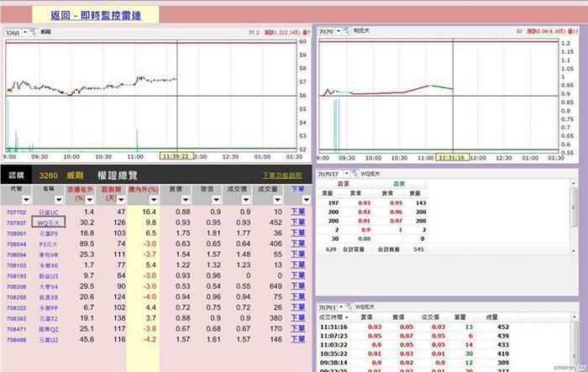Viewport: 588px width, 372px height.
Task: Open the code dropdown in the trade list panel
Action: [341, 307]
